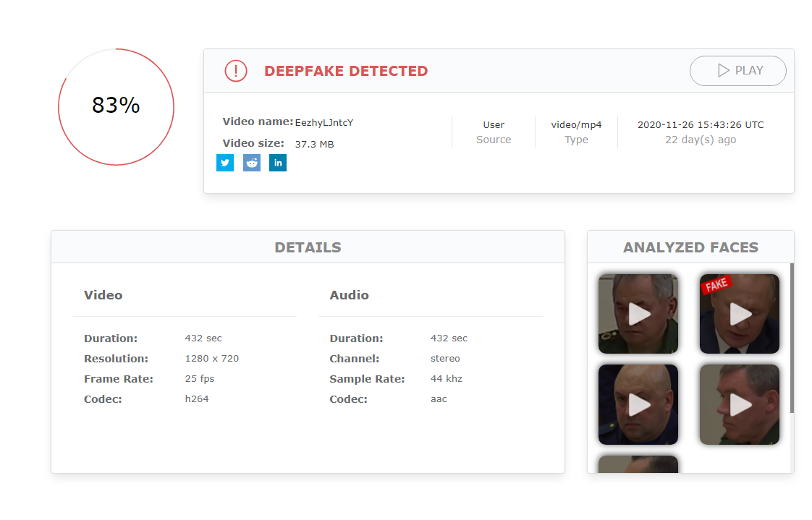
Task: Click the 'Resolution:' label
Action: [x=116, y=359]
